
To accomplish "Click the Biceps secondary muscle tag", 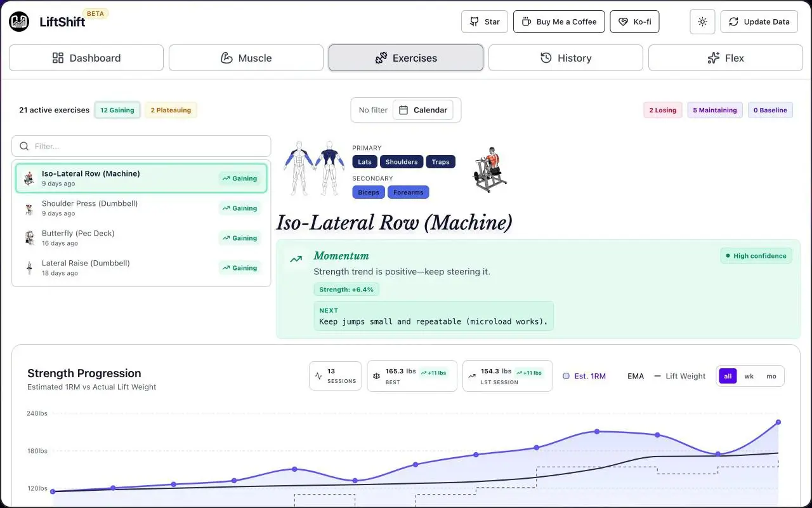I will [x=369, y=192].
